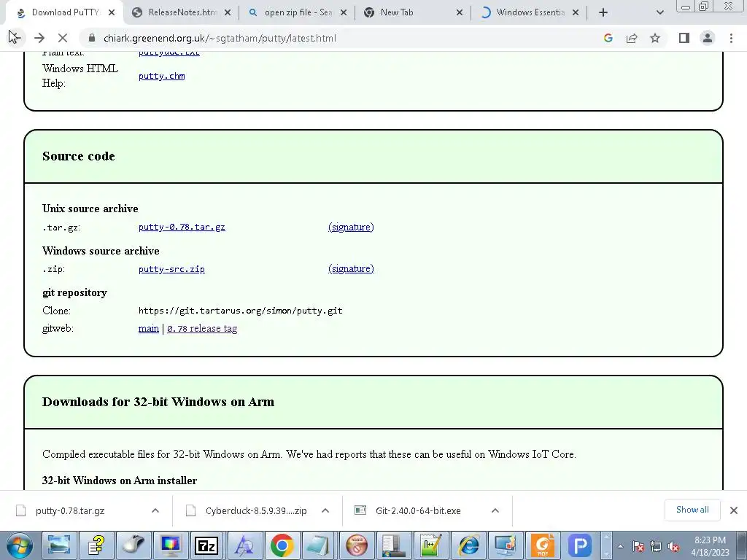The width and height of the screenshot is (747, 560).
Task: Launch Internet Explorer from taskbar
Action: coord(468,545)
